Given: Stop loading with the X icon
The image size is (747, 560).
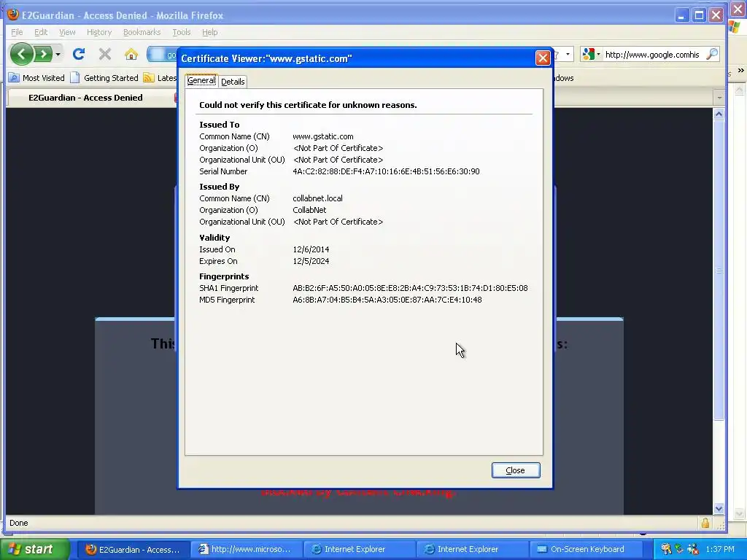Looking at the screenshot, I should [x=105, y=54].
